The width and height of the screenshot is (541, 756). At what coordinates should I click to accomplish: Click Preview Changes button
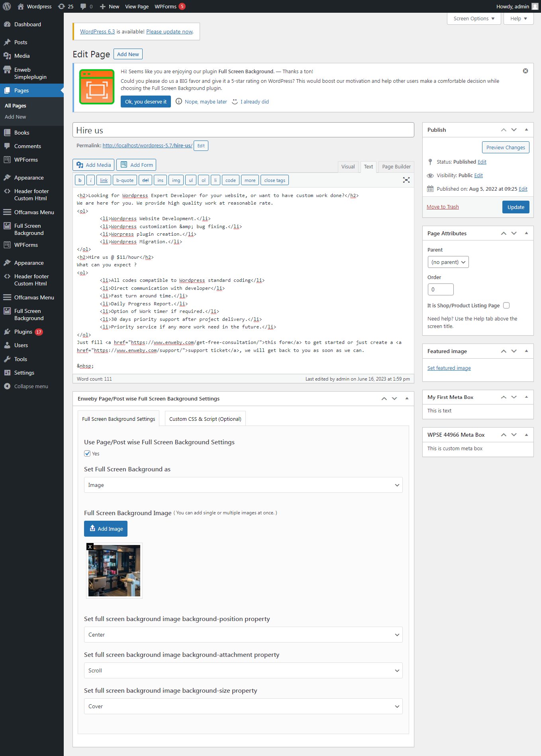pos(506,147)
